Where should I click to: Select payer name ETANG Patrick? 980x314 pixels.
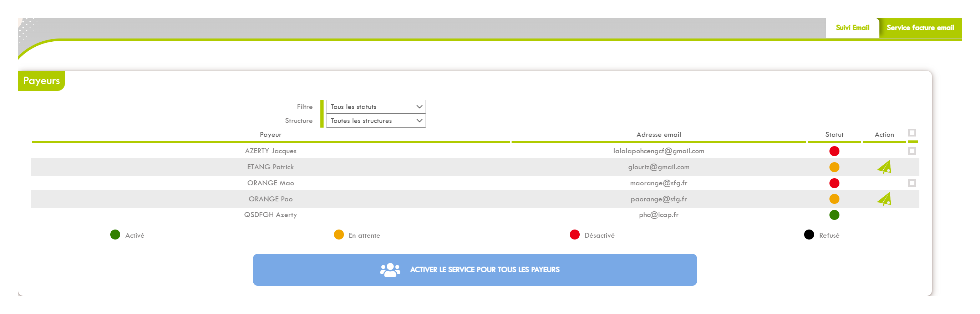click(x=270, y=167)
